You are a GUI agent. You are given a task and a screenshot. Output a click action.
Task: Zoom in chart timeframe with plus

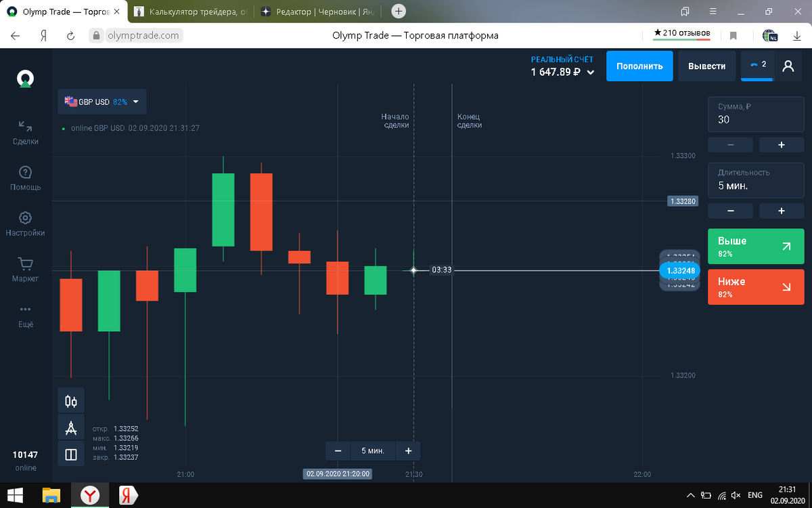pos(408,451)
